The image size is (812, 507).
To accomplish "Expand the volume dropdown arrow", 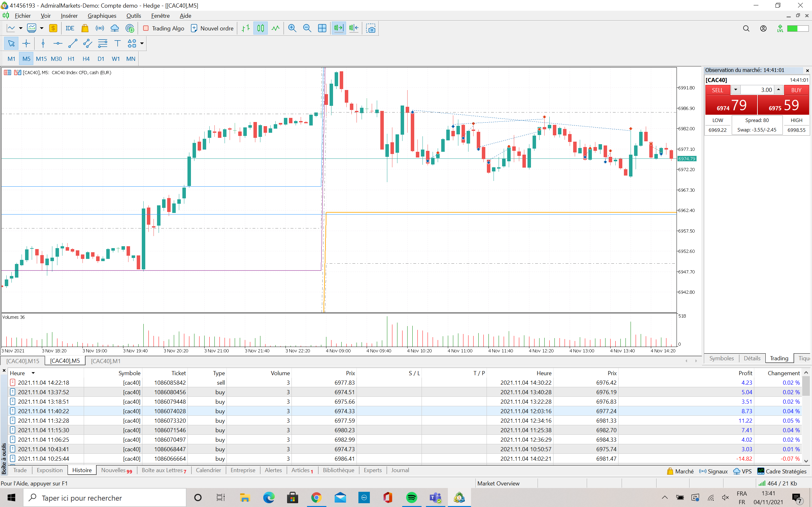I will click(736, 90).
